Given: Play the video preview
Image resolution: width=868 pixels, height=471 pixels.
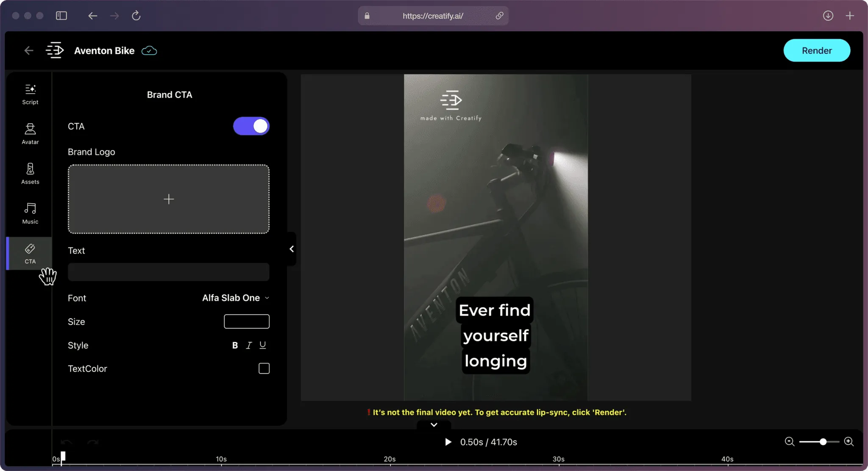Looking at the screenshot, I should click(448, 442).
